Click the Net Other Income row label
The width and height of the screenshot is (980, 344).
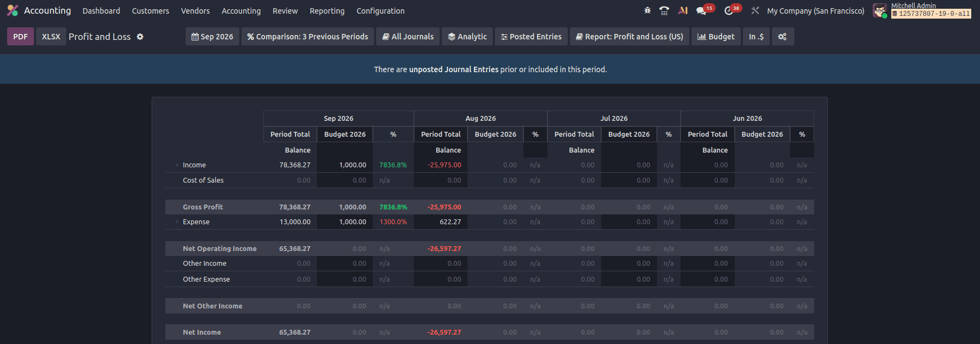[x=212, y=306]
